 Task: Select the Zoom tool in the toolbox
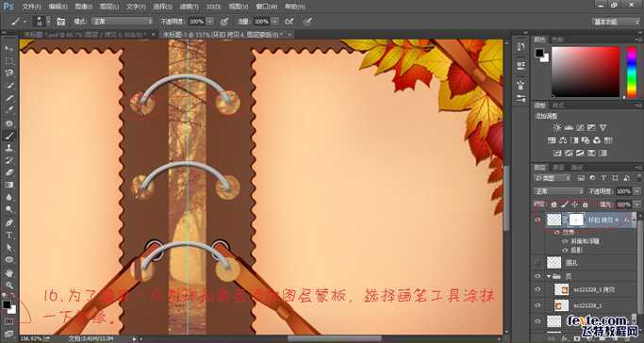[x=9, y=285]
